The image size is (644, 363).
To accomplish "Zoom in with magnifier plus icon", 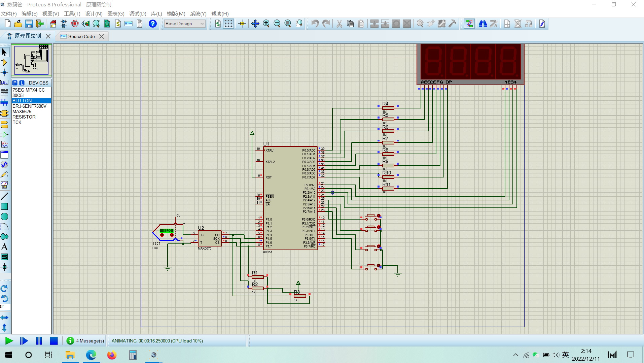I will (266, 24).
